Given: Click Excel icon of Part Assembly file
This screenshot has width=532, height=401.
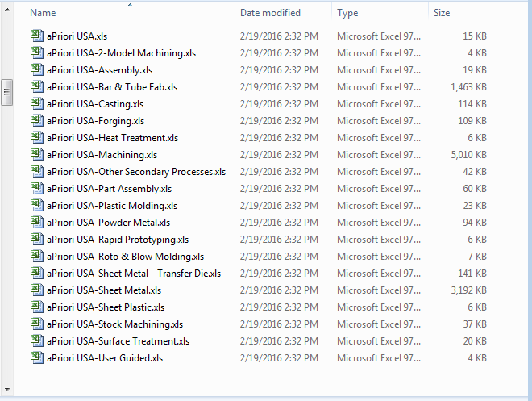Looking at the screenshot, I should click(x=37, y=188).
